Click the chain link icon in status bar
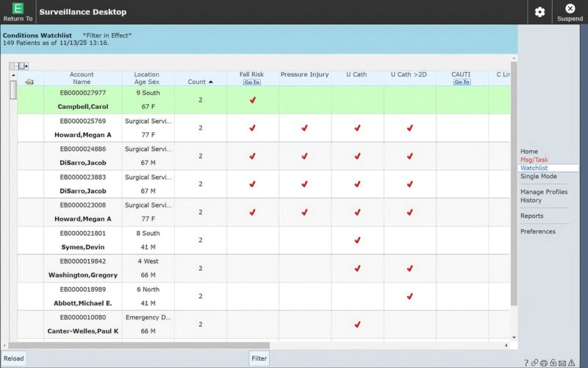 click(x=535, y=362)
